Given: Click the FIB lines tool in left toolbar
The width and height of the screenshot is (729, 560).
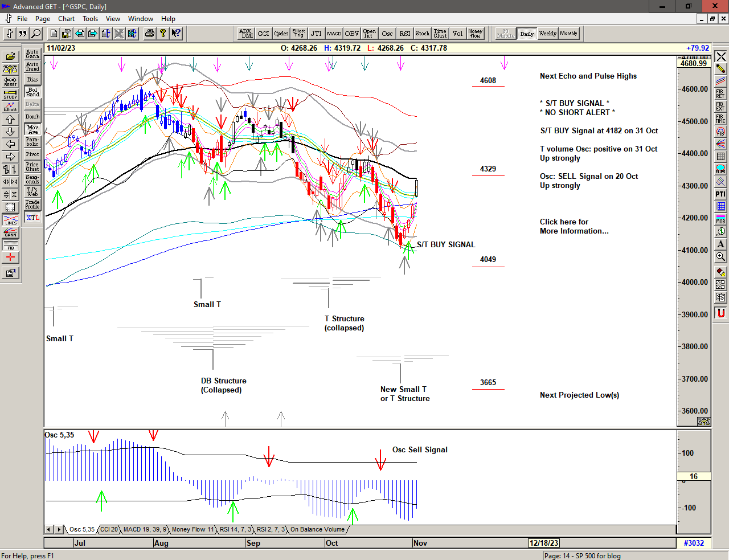Looking at the screenshot, I should pyautogui.click(x=10, y=245).
